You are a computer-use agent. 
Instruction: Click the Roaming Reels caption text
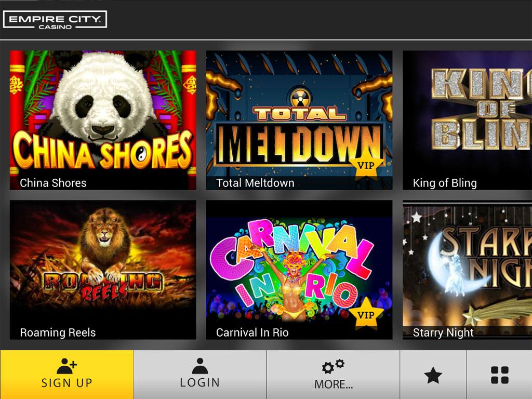click(x=58, y=332)
